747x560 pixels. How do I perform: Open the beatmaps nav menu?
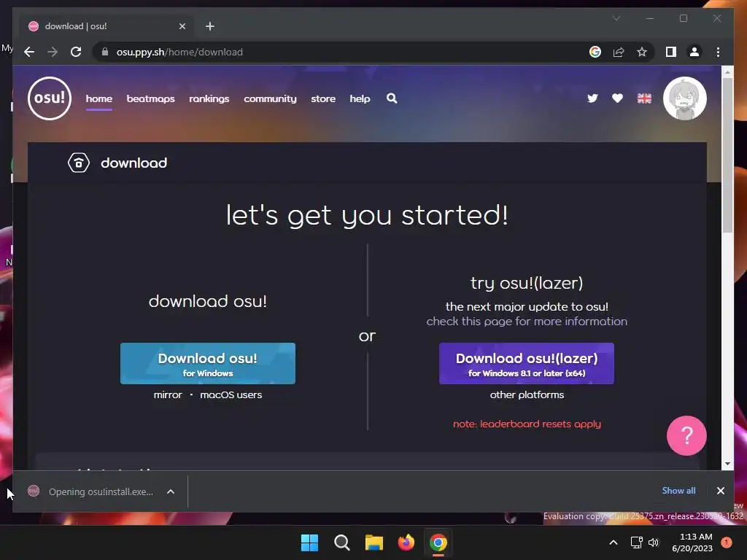(150, 98)
